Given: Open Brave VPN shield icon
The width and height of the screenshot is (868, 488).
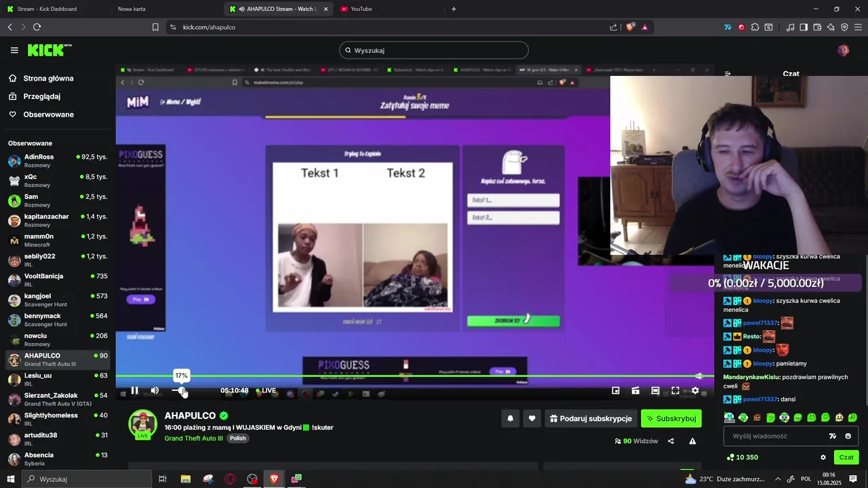Looking at the screenshot, I should pos(844,27).
